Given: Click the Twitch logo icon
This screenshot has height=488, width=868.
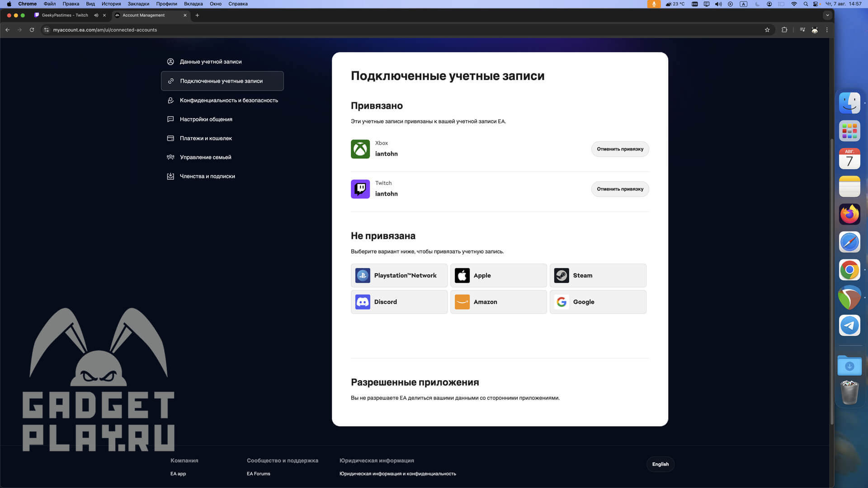Looking at the screenshot, I should tap(360, 189).
